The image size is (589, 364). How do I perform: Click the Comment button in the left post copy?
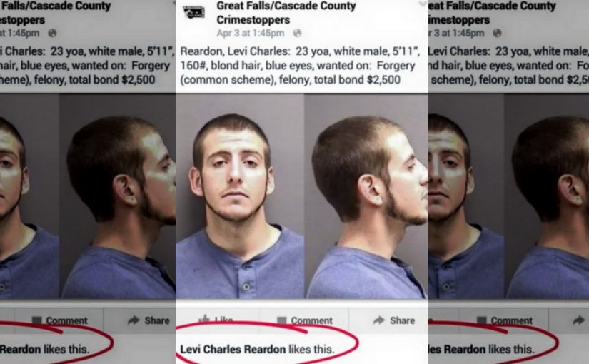click(x=59, y=320)
